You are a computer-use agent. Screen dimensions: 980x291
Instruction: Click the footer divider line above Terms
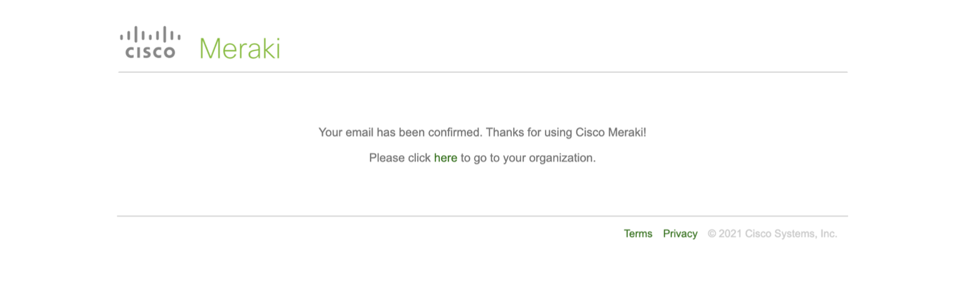pyautogui.click(x=482, y=216)
